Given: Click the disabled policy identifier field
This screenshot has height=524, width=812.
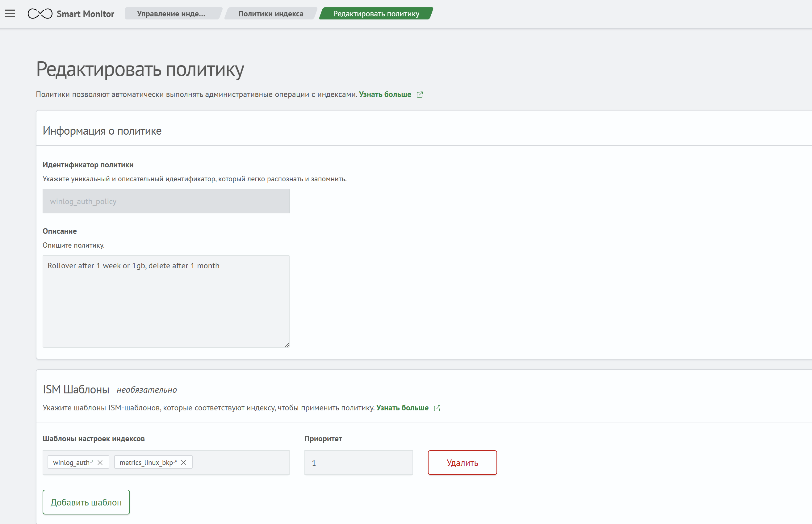Looking at the screenshot, I should (166, 201).
